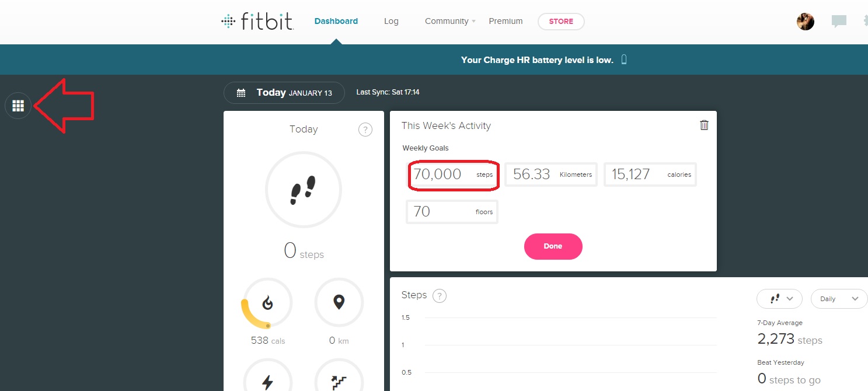Expand the steps metric selector dropdown
868x391 pixels.
click(x=779, y=299)
